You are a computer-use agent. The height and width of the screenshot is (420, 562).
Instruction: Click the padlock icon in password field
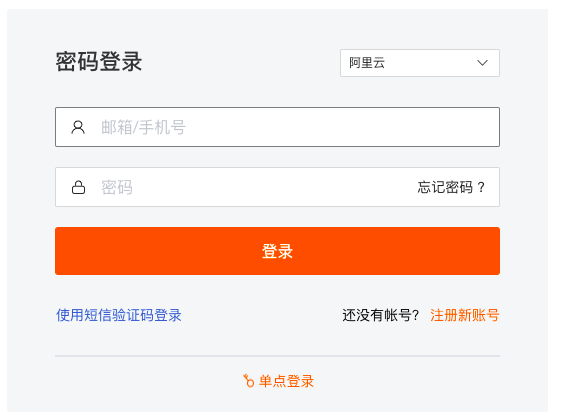78,187
